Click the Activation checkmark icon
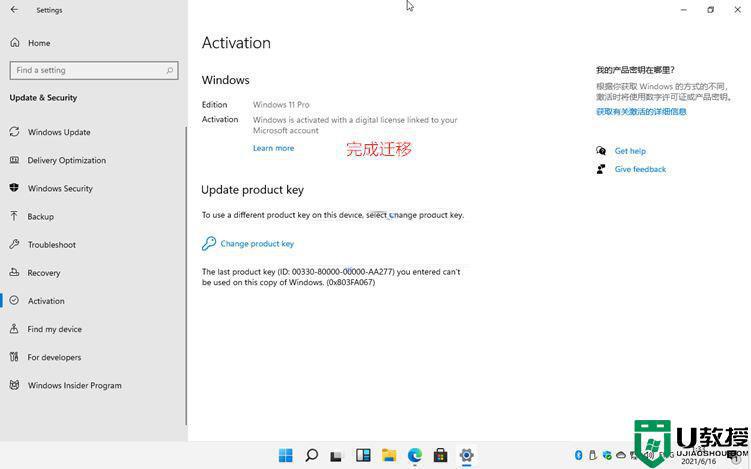 (14, 300)
